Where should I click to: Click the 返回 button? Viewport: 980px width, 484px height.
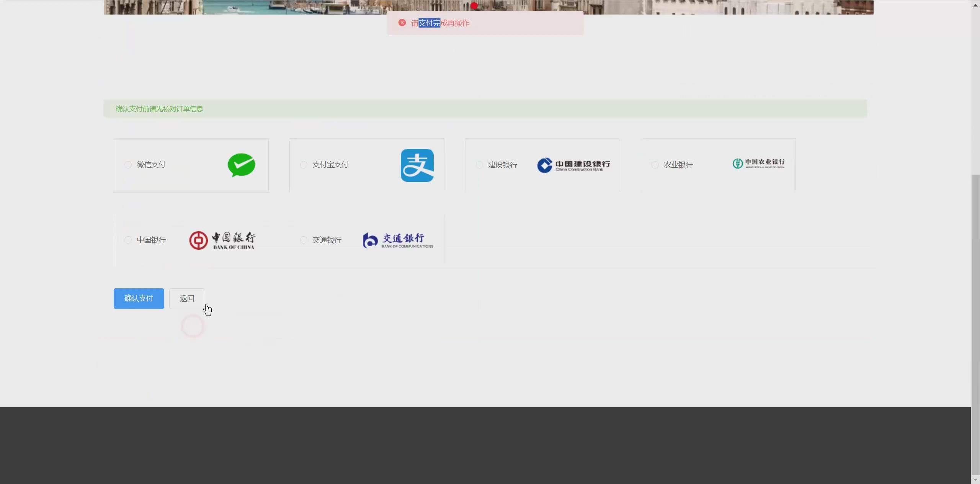point(187,299)
